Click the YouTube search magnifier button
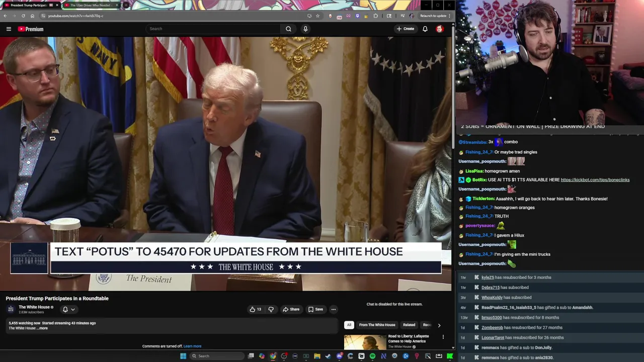The image size is (644, 362). 288,29
